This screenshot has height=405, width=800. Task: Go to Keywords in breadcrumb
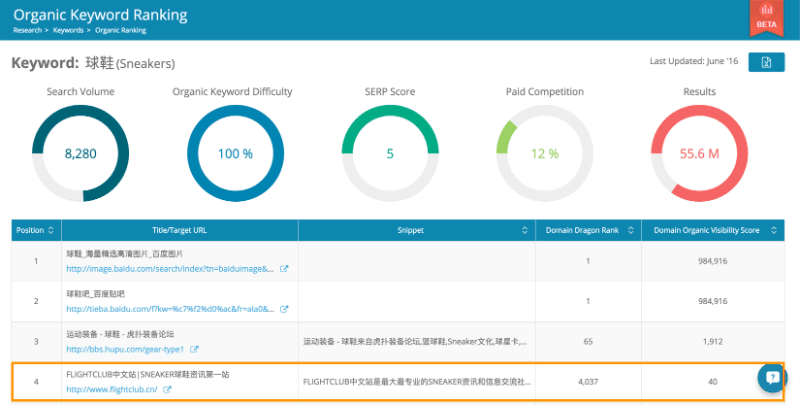coord(68,30)
